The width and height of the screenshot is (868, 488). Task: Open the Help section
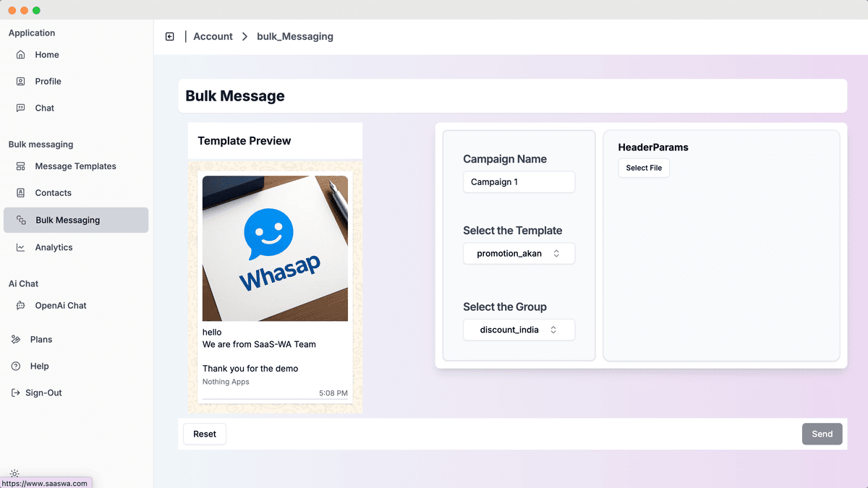coord(41,366)
